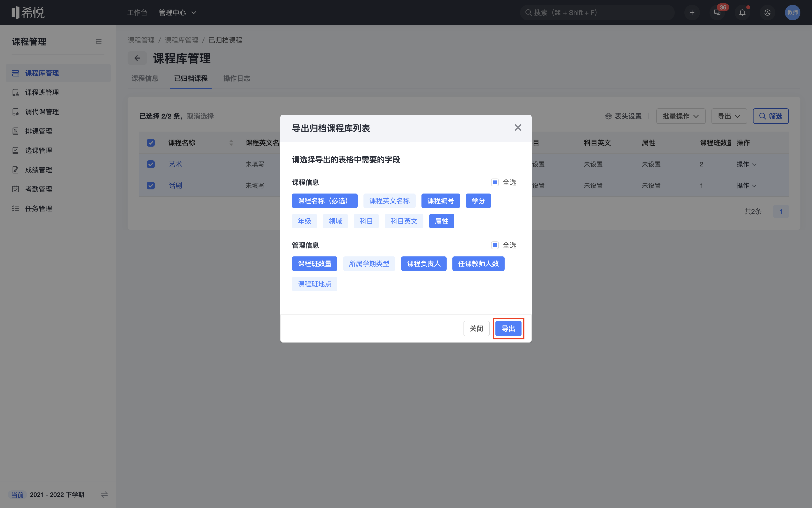Open 任务管理 in the sidebar

pos(58,208)
